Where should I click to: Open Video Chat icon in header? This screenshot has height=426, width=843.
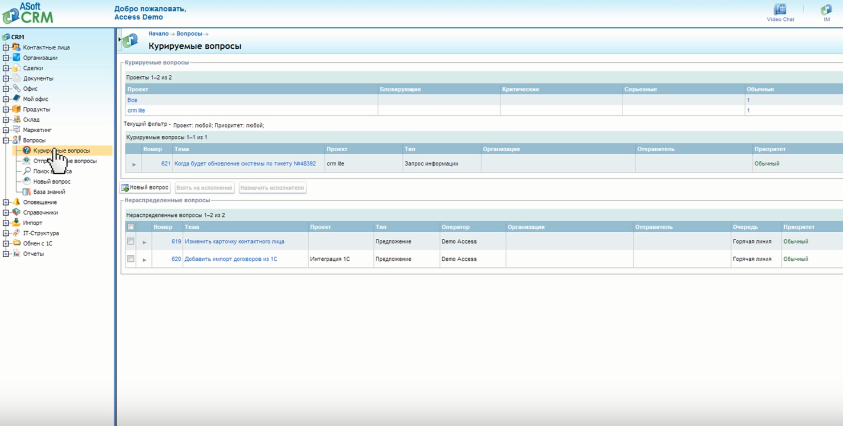[779, 11]
